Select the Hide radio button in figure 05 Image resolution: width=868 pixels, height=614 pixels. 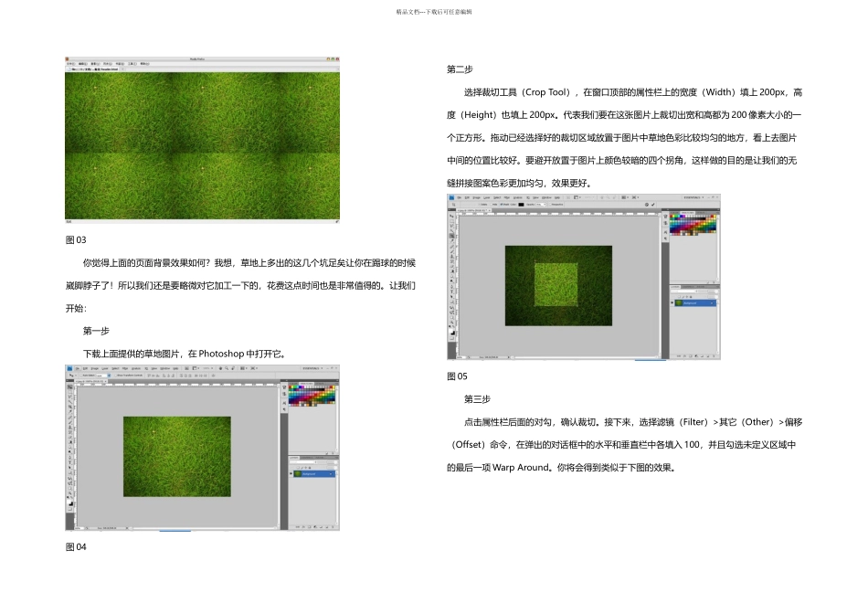[491, 205]
